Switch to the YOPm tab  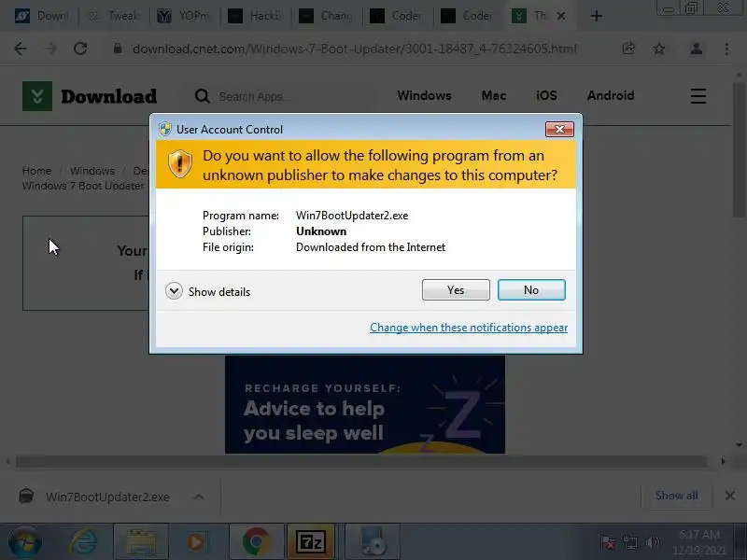pos(186,16)
